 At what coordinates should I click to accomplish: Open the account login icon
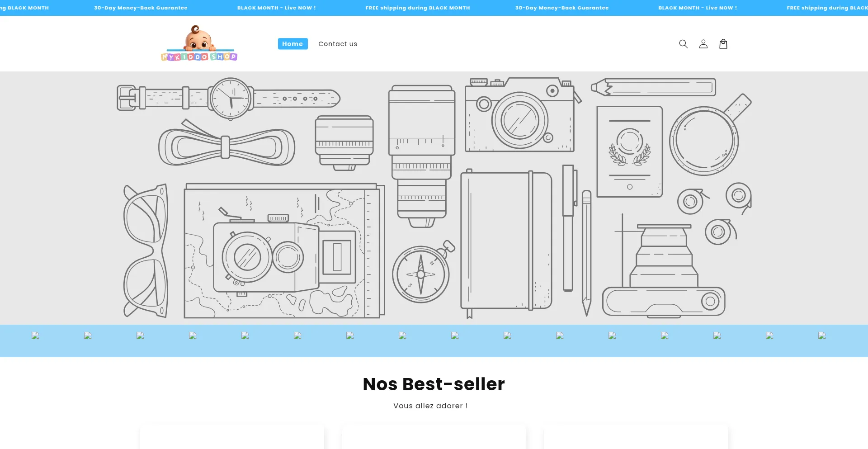[703, 44]
